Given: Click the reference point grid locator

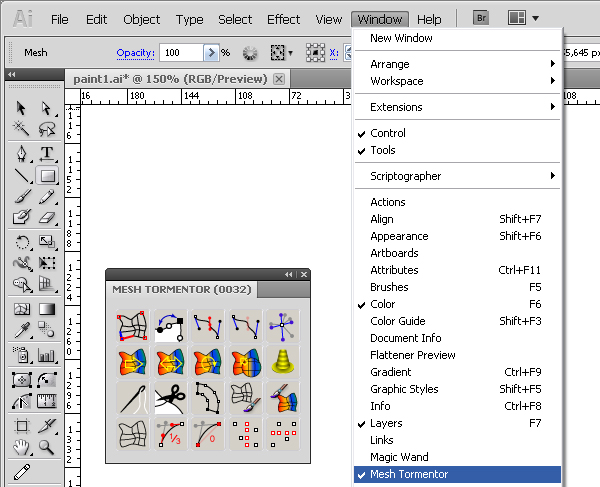Looking at the screenshot, I should tap(315, 53).
